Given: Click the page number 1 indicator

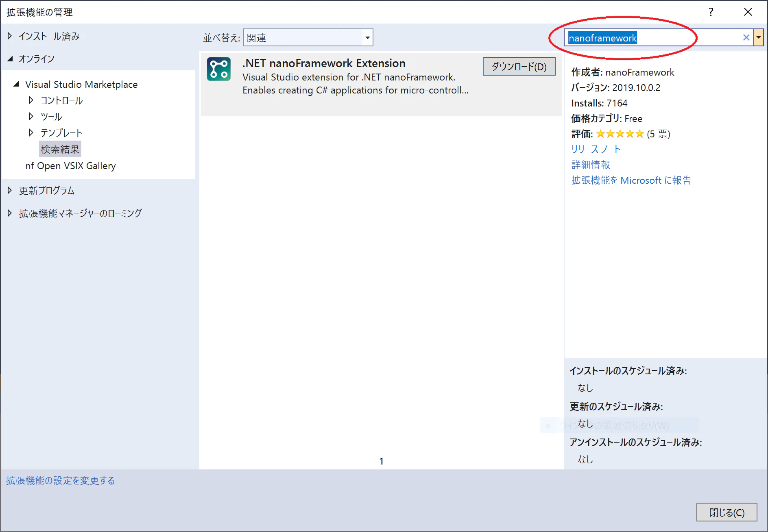Looking at the screenshot, I should point(382,461).
